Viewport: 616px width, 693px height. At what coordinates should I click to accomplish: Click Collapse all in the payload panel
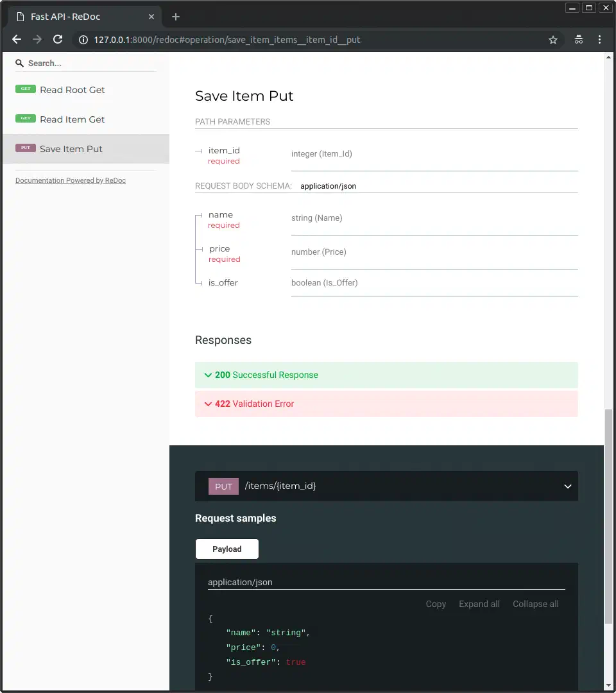point(535,604)
